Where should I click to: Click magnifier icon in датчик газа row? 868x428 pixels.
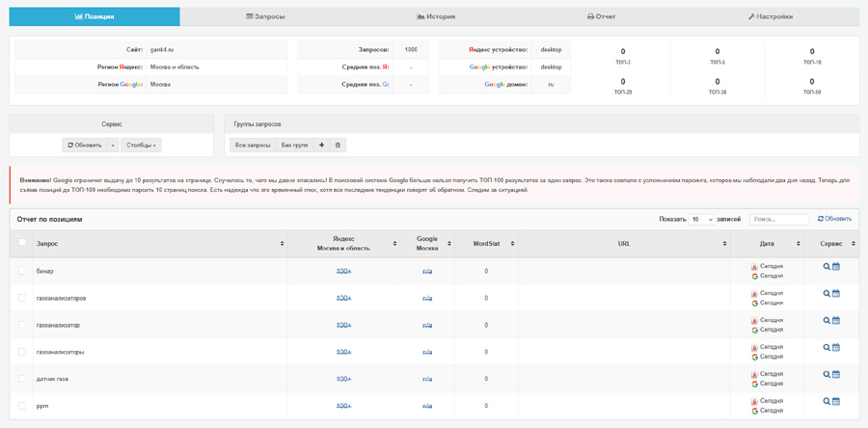click(827, 374)
